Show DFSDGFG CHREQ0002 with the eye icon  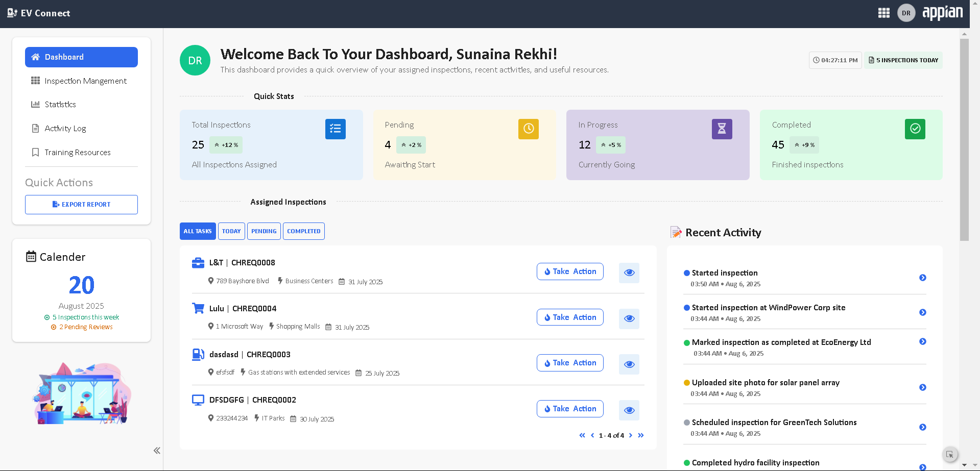point(629,410)
